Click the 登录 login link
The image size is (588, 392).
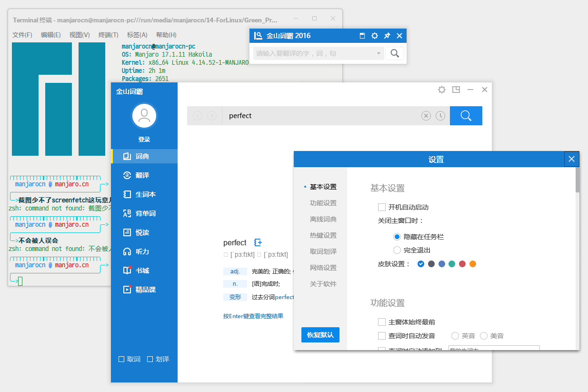coord(144,140)
